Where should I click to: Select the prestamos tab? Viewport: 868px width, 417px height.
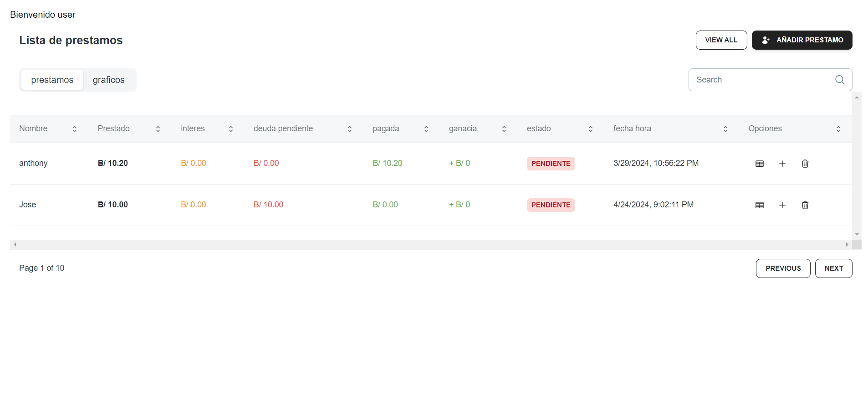point(52,80)
